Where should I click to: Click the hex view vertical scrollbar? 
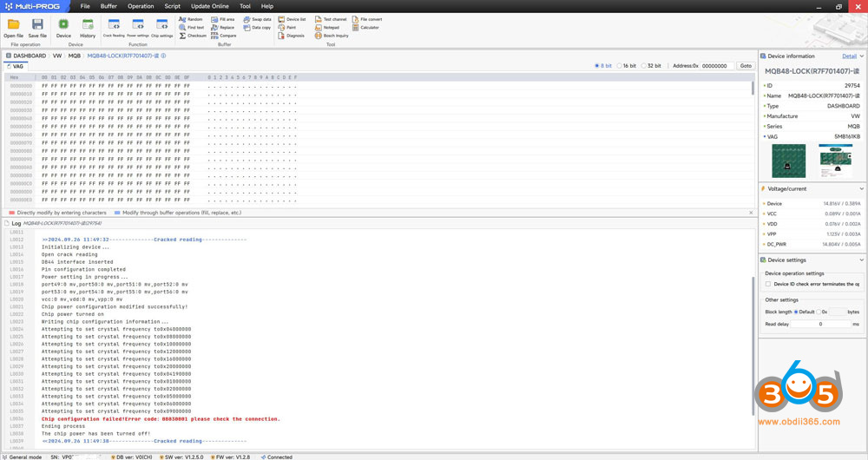(x=753, y=89)
